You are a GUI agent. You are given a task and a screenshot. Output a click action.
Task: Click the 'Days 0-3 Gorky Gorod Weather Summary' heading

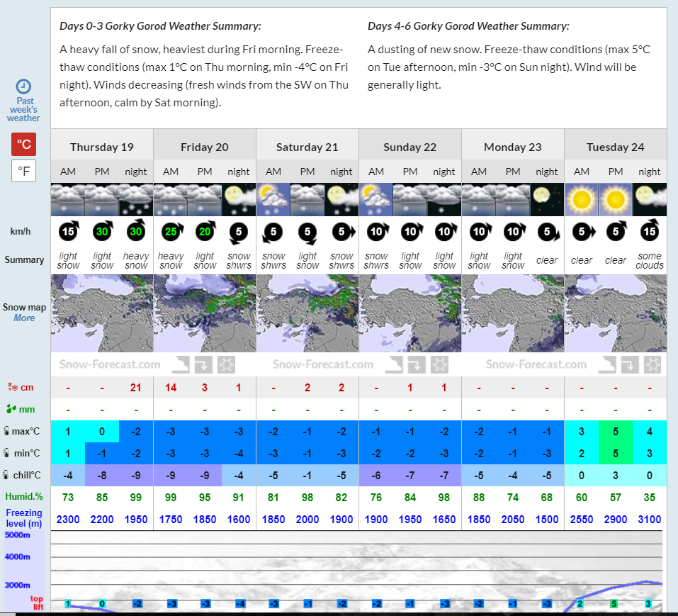coord(160,26)
